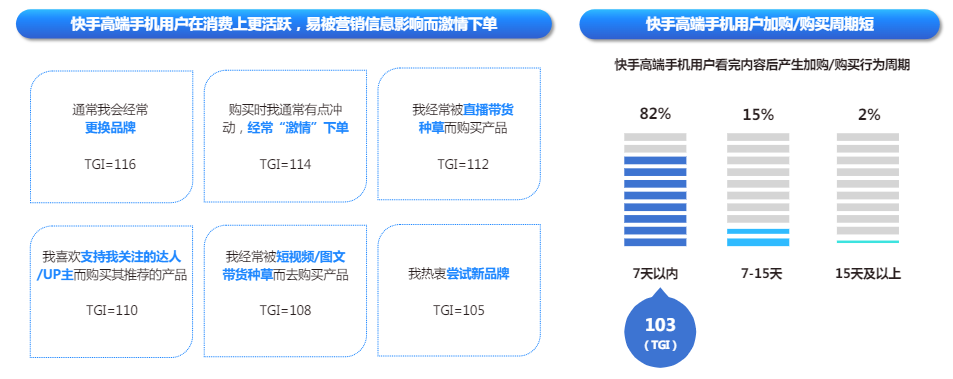Select the card saying 尝试新品牌
The height and width of the screenshot is (379, 953).
(459, 290)
